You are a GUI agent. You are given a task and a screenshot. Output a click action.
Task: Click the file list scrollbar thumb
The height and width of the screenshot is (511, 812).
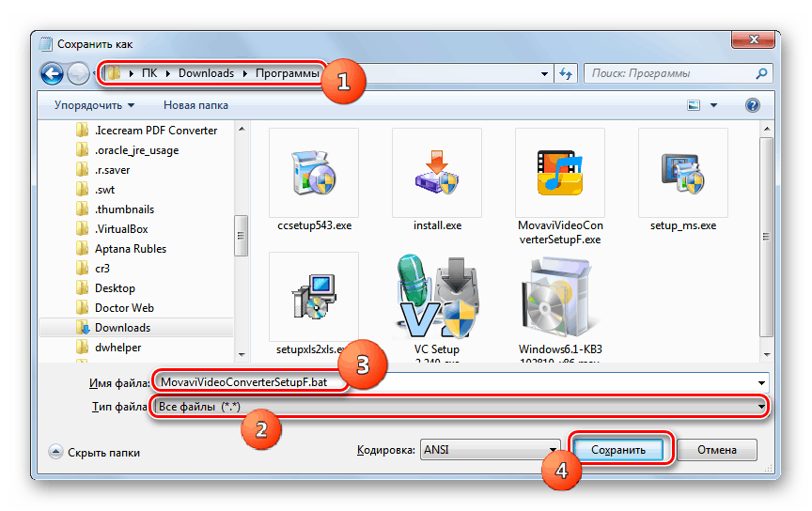[x=767, y=237]
